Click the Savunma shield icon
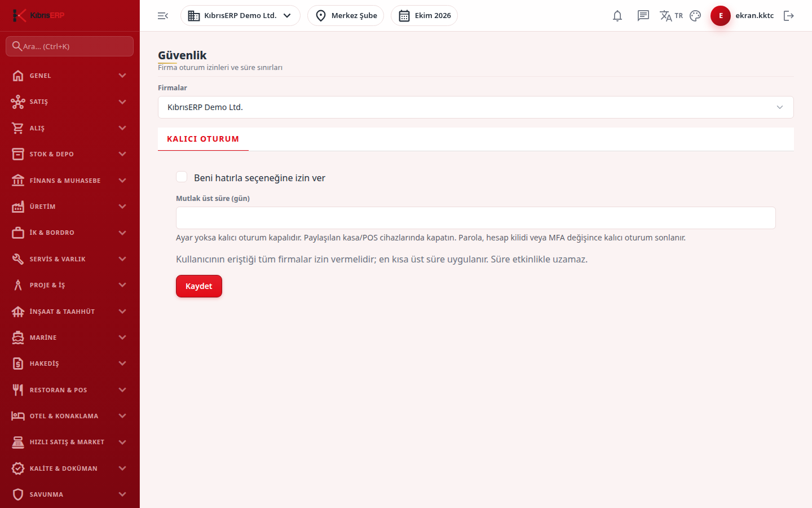Screen dimensions: 812x508 (x=18, y=494)
